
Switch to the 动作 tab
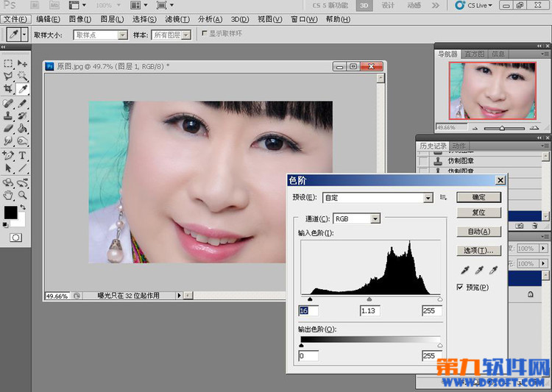coord(459,146)
